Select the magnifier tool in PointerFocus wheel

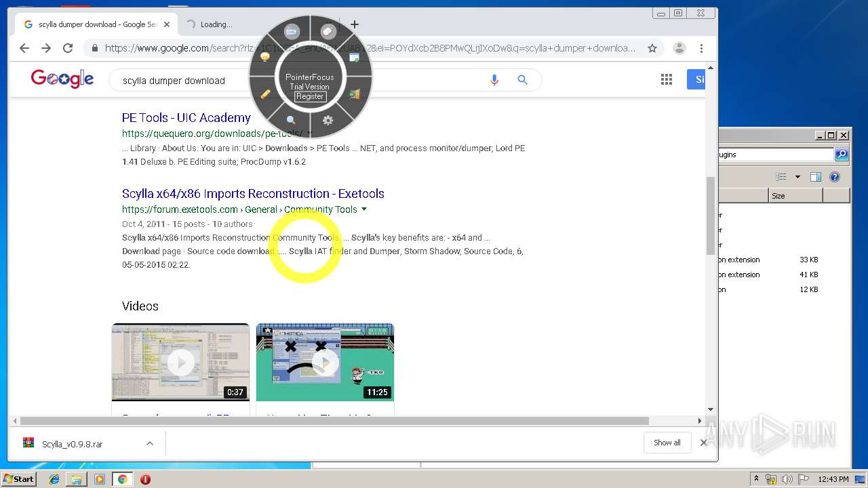coord(292,120)
